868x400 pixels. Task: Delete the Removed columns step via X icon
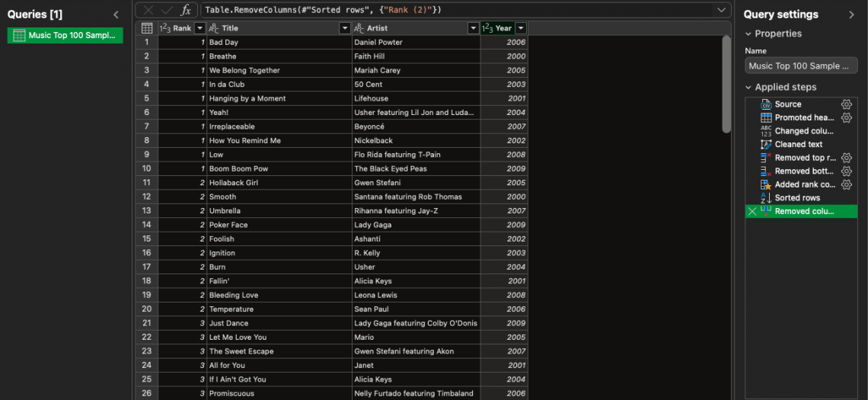(x=752, y=211)
